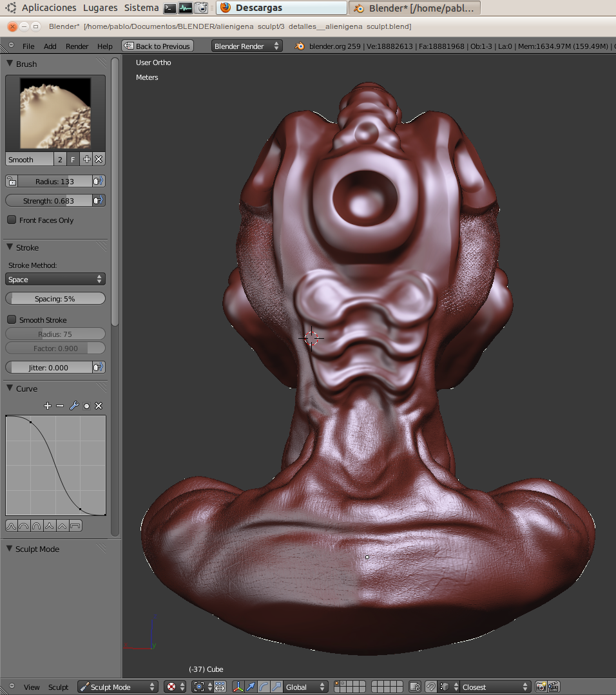This screenshot has width=616, height=695.
Task: Click the Smooth brush name field
Action: 30,159
